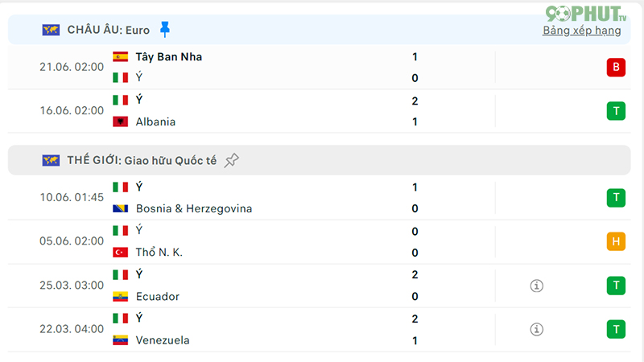Click the 90PHUT TV logo
Image resolution: width=644 pixels, height=362 pixels.
click(x=586, y=14)
